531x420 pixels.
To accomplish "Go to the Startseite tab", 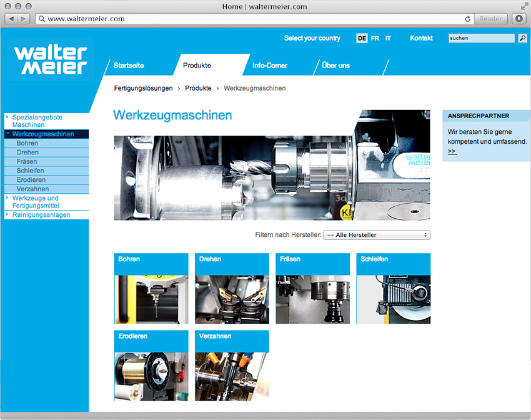I will coord(129,66).
